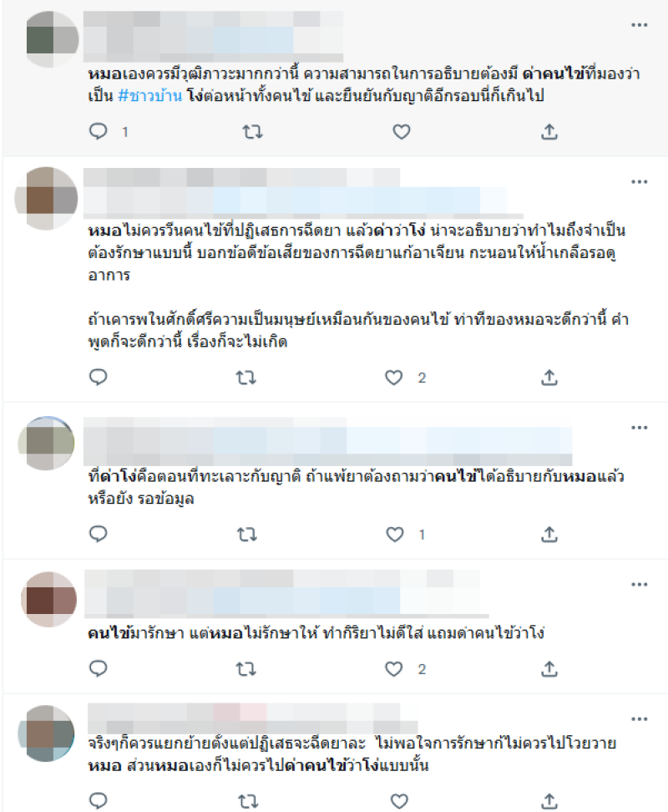
Task: Reply to the second tweet with two likes
Action: [x=99, y=377]
